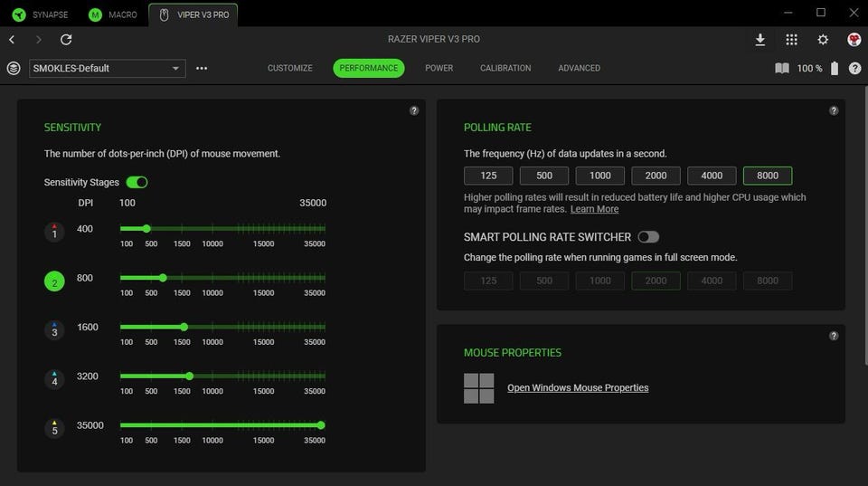This screenshot has width=868, height=486.
Task: Open the user guide book icon
Action: tap(782, 69)
